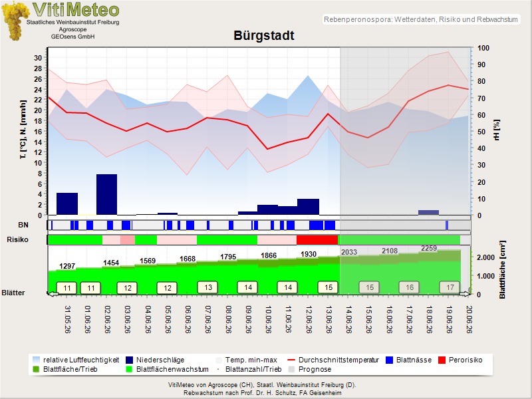
Task: Click the date label 18.06.26
Action: [429, 319]
